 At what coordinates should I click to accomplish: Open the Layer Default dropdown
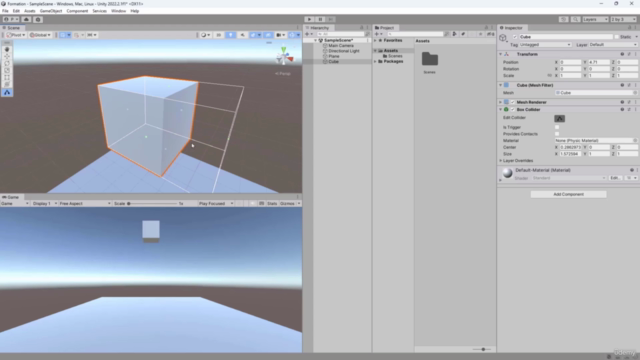[613, 44]
